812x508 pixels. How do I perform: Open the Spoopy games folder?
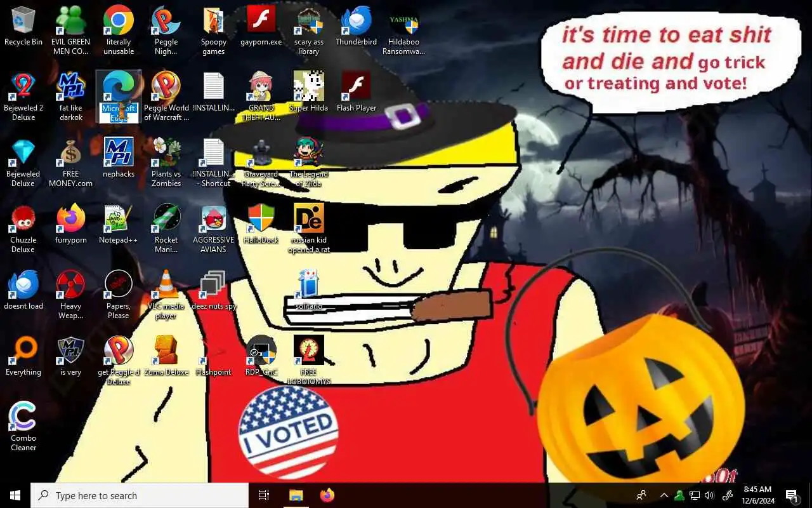[214, 30]
